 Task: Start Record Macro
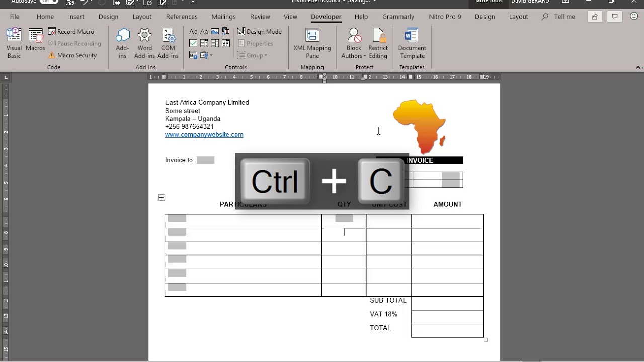[x=71, y=31]
